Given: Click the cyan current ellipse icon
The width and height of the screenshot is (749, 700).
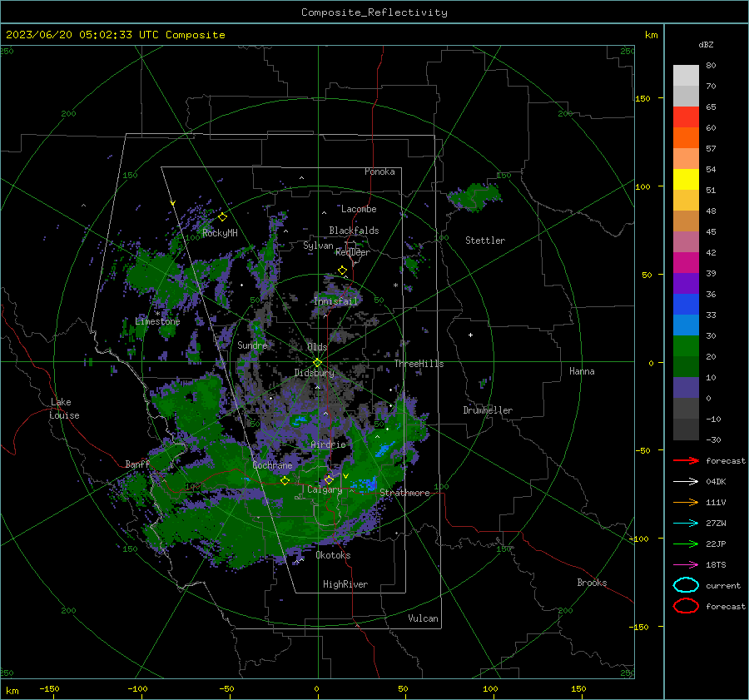Looking at the screenshot, I should tap(686, 585).
